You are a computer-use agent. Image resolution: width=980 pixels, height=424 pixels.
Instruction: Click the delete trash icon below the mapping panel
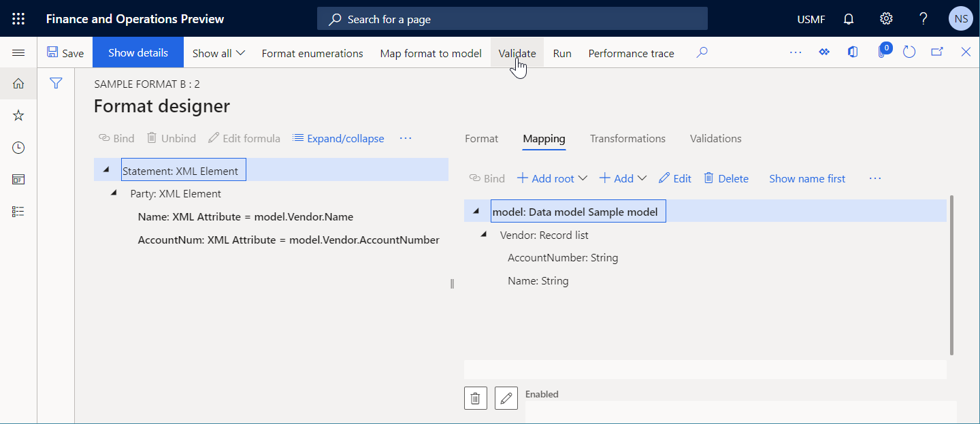[x=475, y=398]
